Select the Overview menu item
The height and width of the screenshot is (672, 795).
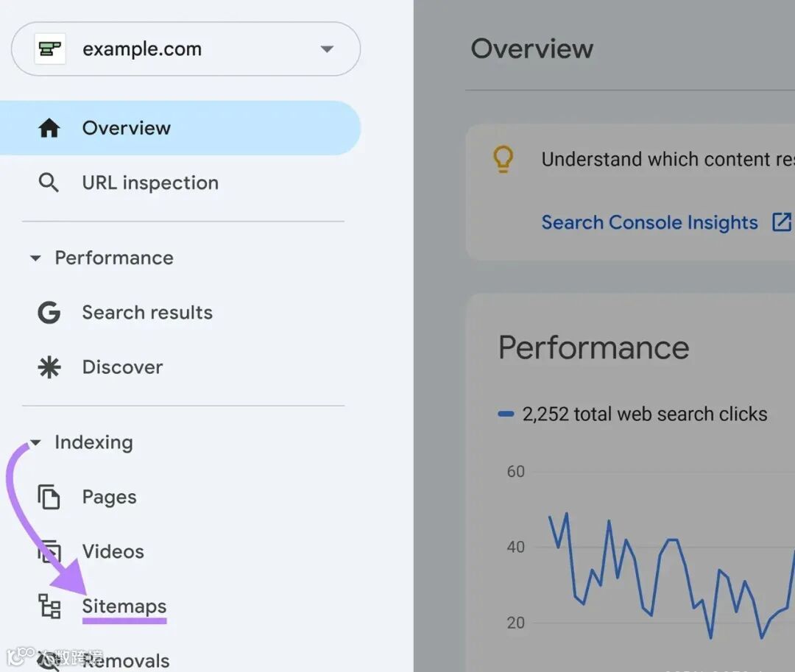(x=180, y=128)
